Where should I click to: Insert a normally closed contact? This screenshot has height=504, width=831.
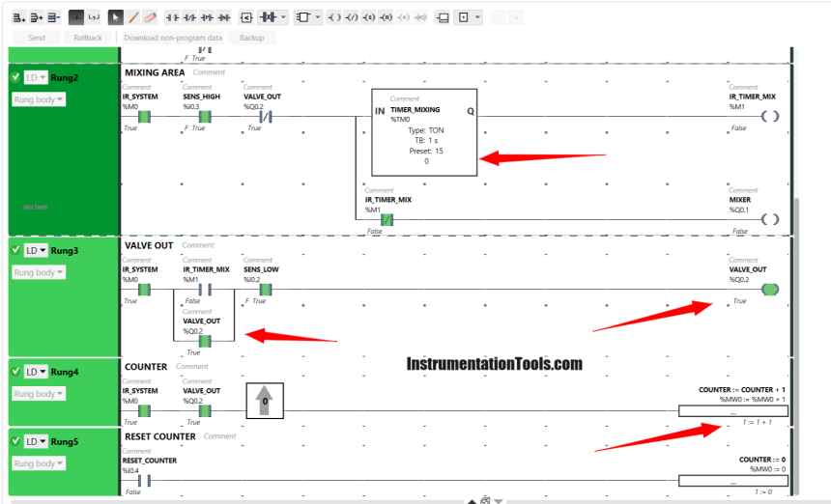[189, 17]
